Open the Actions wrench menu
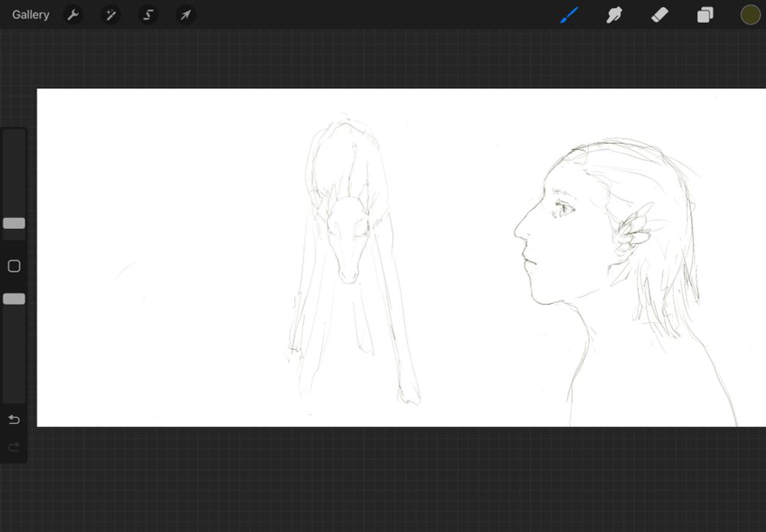 (73, 15)
